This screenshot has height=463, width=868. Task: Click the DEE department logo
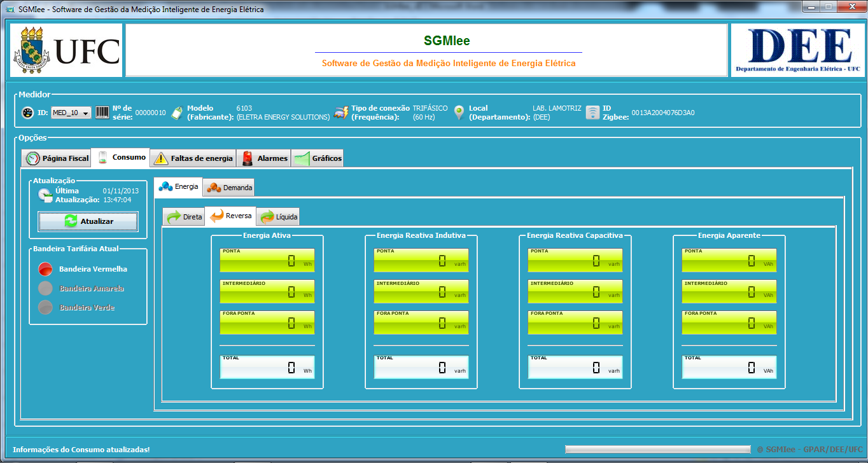(797, 50)
